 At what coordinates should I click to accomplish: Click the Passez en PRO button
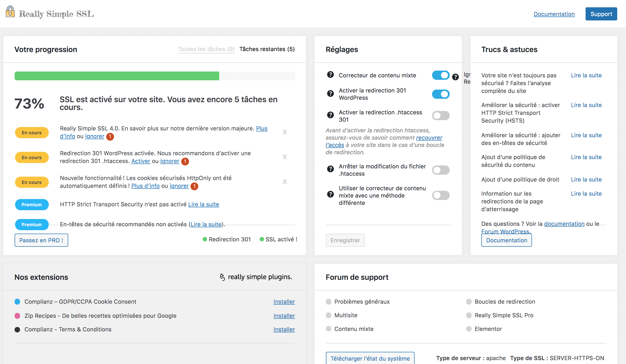point(41,240)
